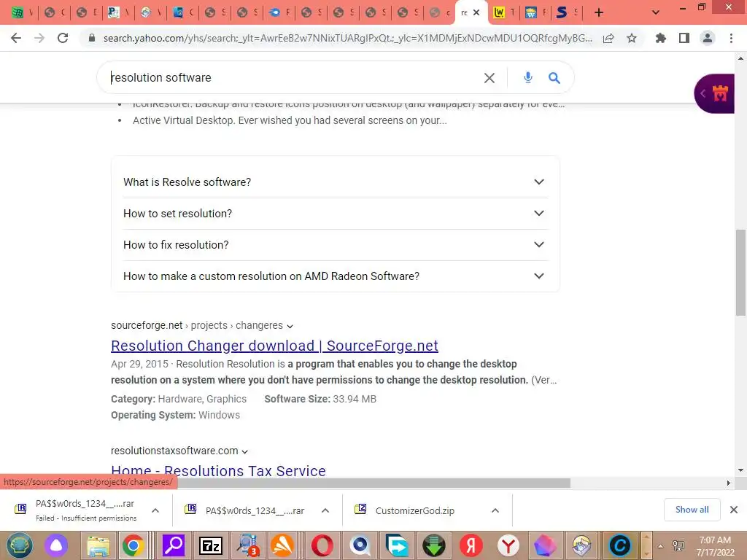The image size is (747, 560).
Task: Go back with the browser back arrow
Action: click(16, 38)
